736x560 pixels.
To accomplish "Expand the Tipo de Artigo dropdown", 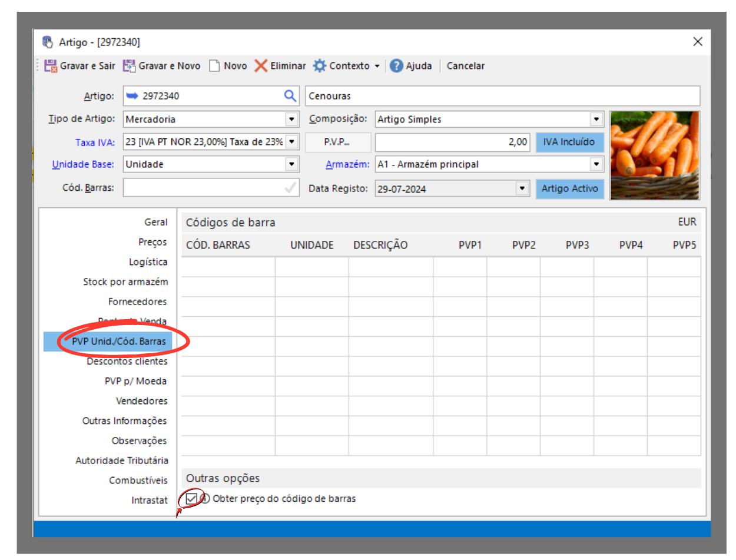I will [291, 120].
